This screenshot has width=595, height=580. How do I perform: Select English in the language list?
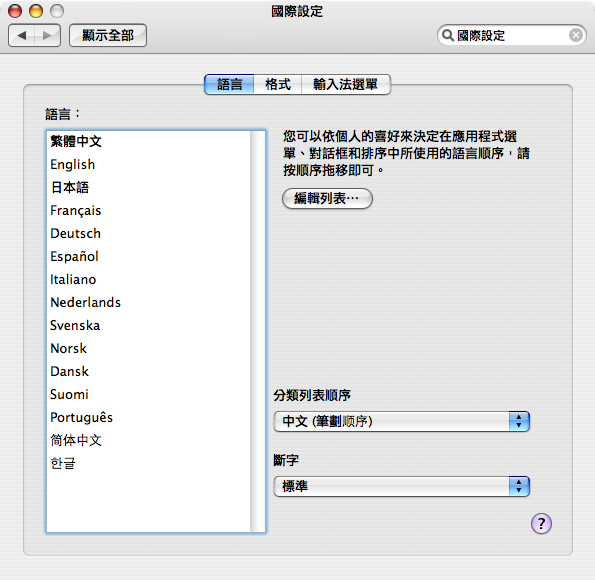(x=148, y=164)
